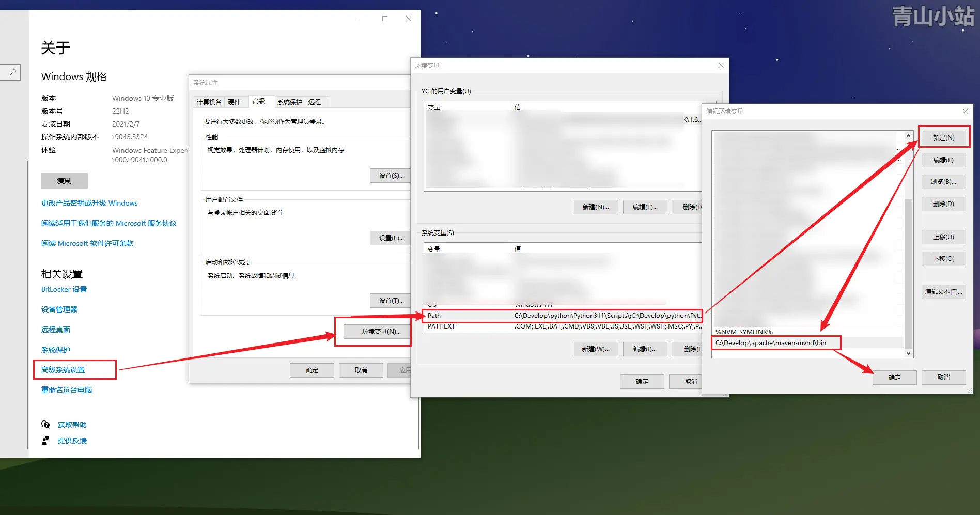The image size is (980, 515).
Task: Click 删除(D) in Edit environment variable dialog
Action: click(943, 204)
